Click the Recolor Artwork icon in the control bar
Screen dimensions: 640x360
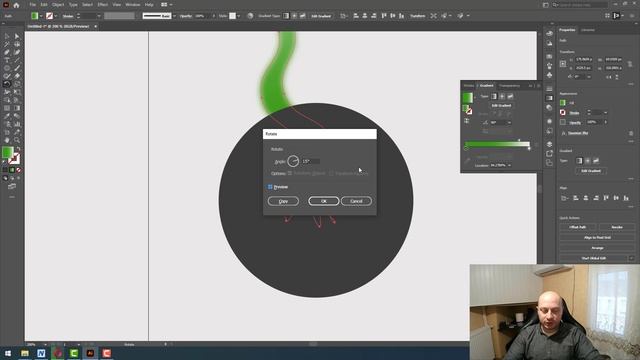click(250, 16)
